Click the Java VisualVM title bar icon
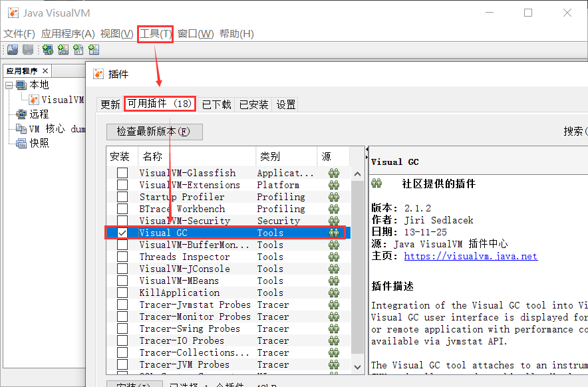588x387 pixels. coord(13,13)
